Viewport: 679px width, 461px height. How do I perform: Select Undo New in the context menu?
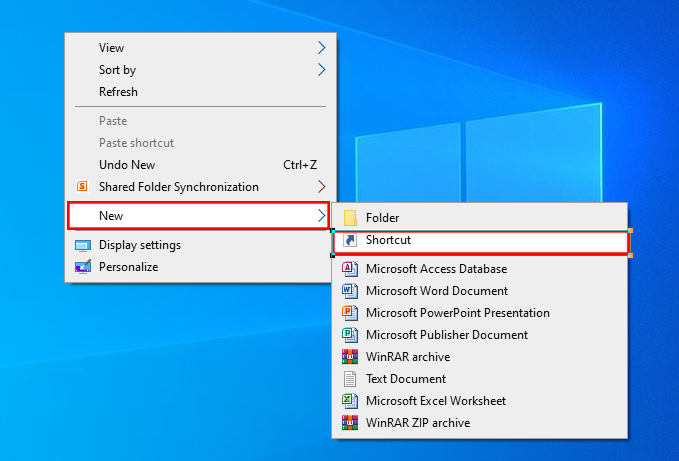pyautogui.click(x=200, y=165)
